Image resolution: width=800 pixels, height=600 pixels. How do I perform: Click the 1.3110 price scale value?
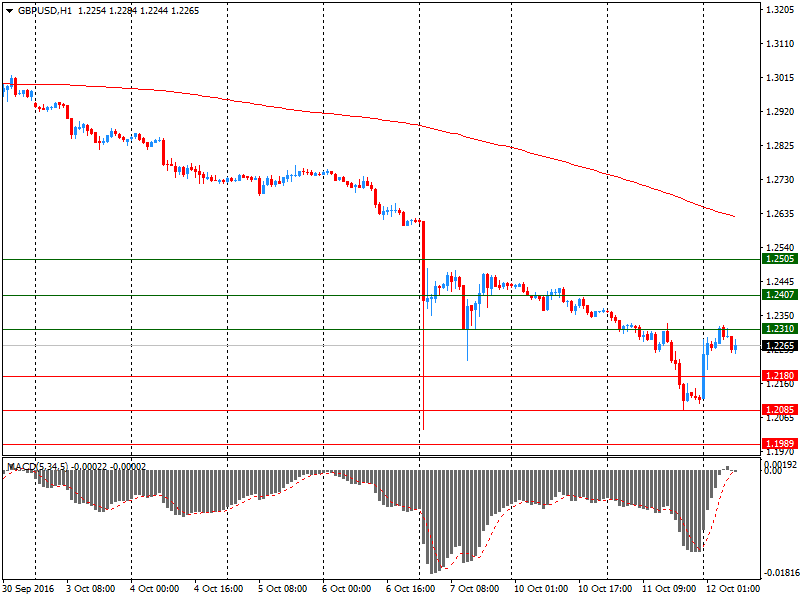click(x=780, y=44)
